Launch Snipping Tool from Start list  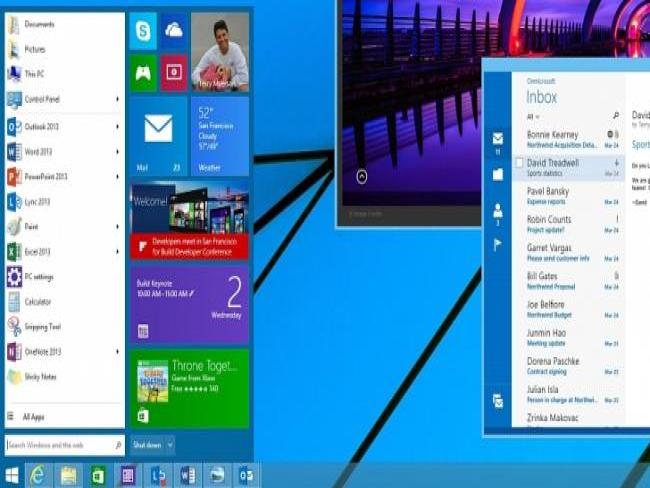coord(64,327)
